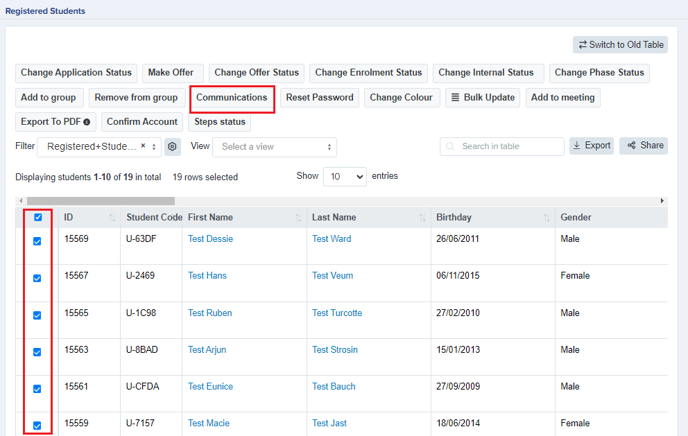Uncheck the checkbox for student 15569
The width and height of the screenshot is (688, 436).
37,241
